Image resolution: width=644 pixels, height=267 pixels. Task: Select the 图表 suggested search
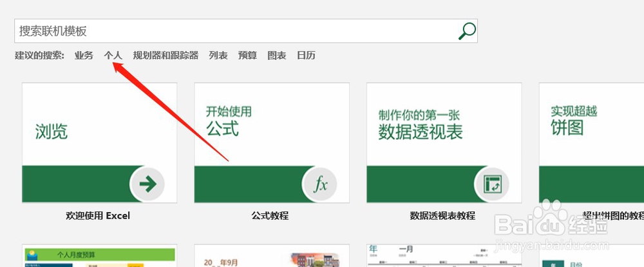pos(277,55)
